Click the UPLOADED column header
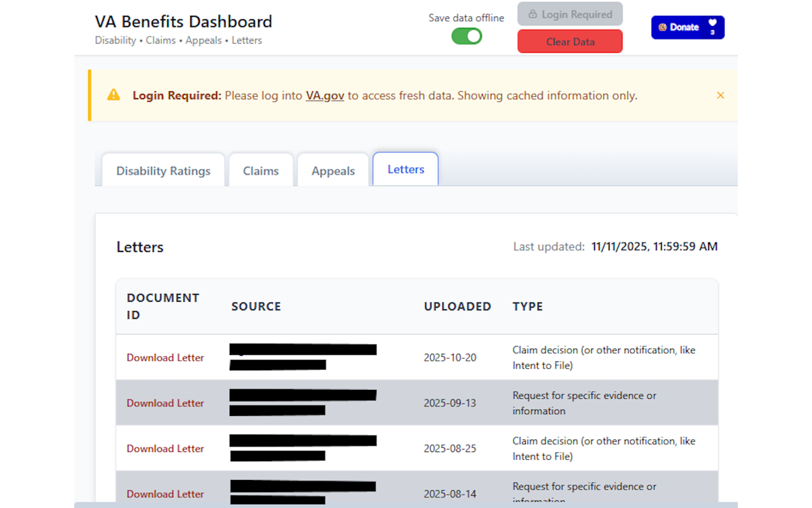The image size is (812, 508). (457, 306)
